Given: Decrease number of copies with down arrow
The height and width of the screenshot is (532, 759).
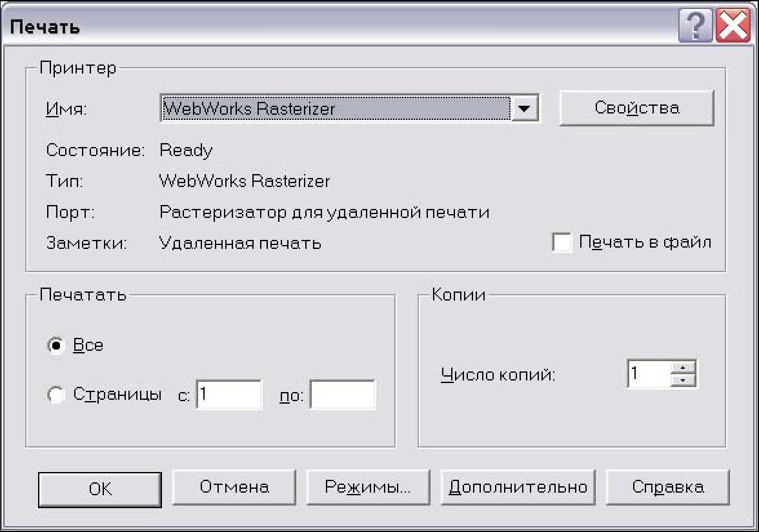Looking at the screenshot, I should 683,380.
